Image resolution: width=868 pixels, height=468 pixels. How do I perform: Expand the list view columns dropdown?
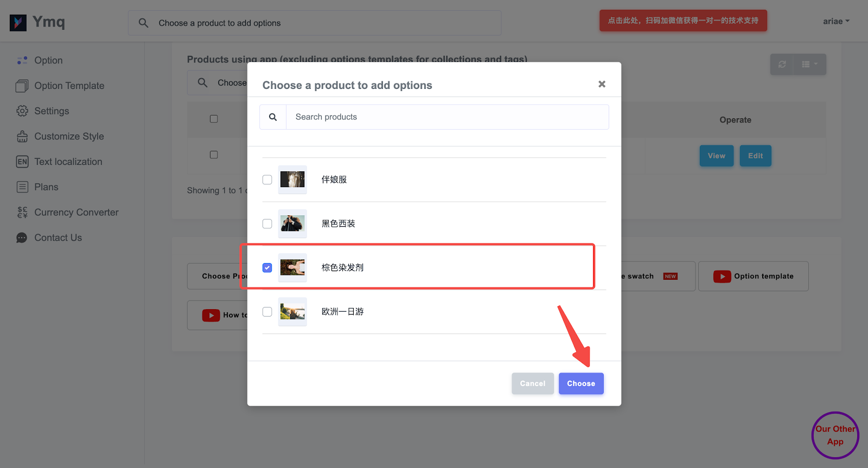(x=809, y=65)
